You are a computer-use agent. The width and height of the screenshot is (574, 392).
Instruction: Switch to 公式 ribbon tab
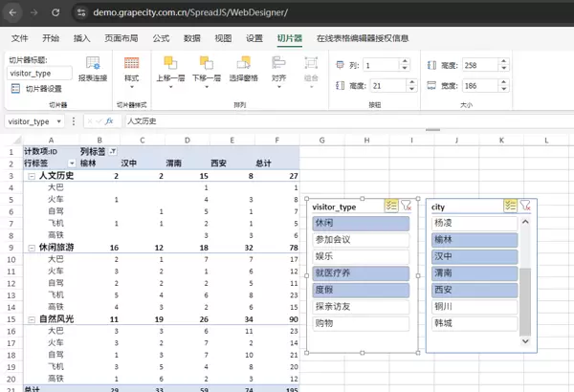161,38
